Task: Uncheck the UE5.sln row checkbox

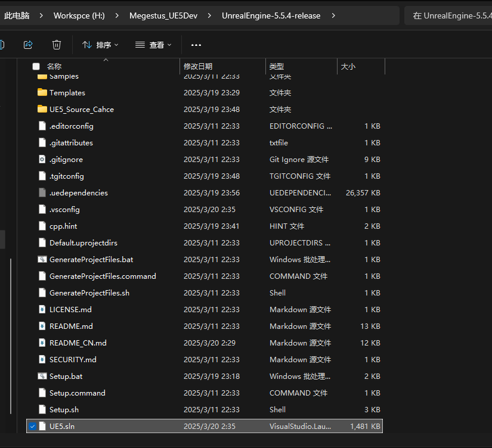Action: 33,427
